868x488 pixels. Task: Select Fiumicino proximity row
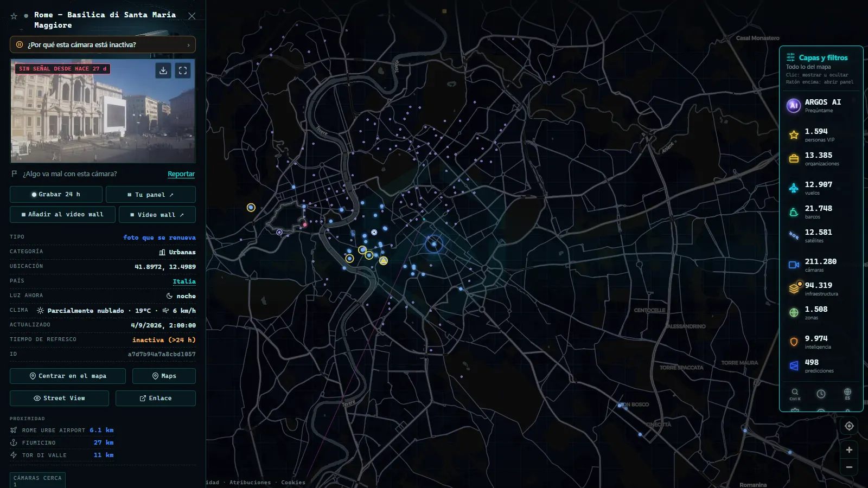coord(62,442)
